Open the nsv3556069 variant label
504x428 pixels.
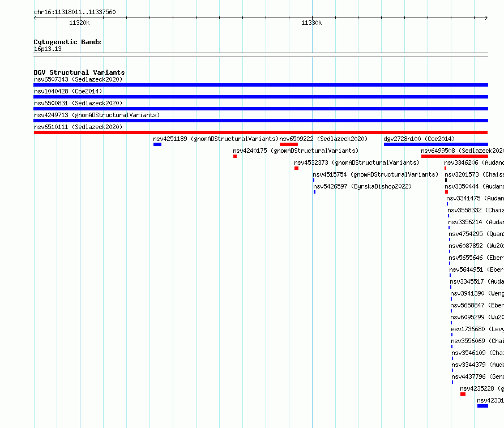pos(477,341)
